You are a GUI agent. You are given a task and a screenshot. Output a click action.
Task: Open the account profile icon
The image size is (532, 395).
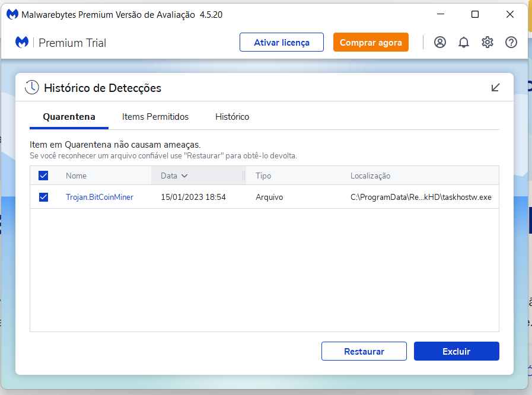coord(439,43)
